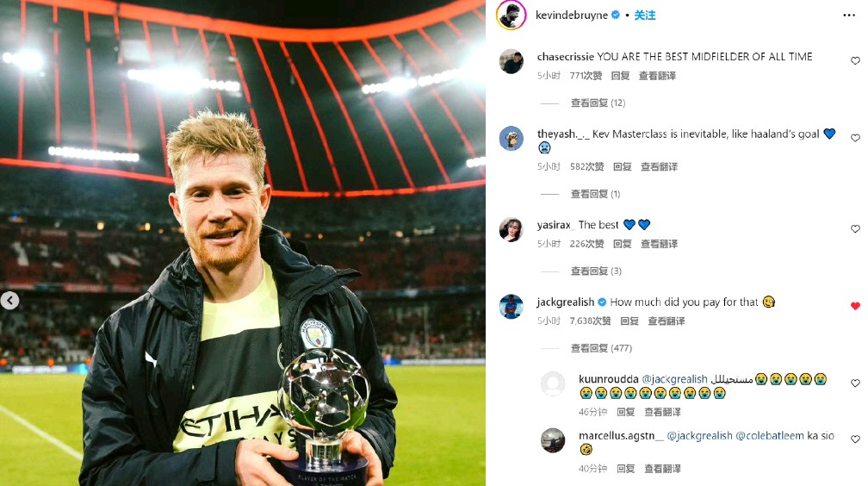This screenshot has width=868, height=486.
Task: Open marcellus.agstn__ avatar
Action: (553, 440)
